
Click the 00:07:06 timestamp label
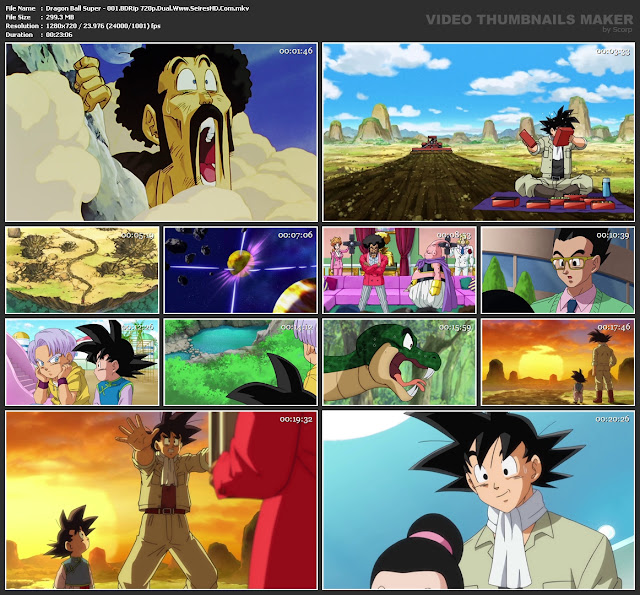296,235
